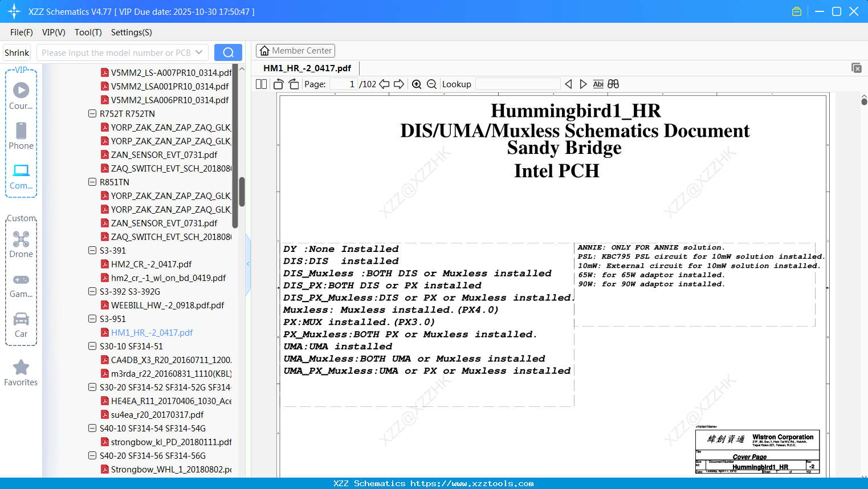Open the VIP(V) menu

[x=54, y=32]
